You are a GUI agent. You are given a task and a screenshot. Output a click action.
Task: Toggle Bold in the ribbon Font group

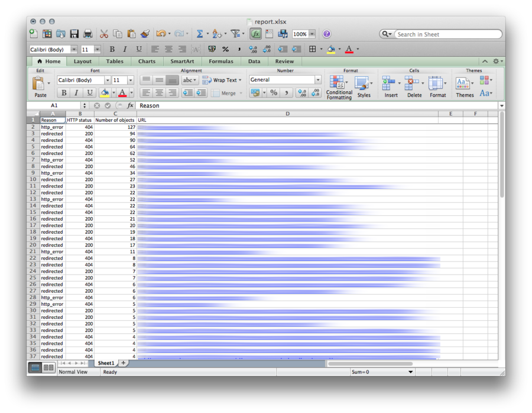point(64,93)
